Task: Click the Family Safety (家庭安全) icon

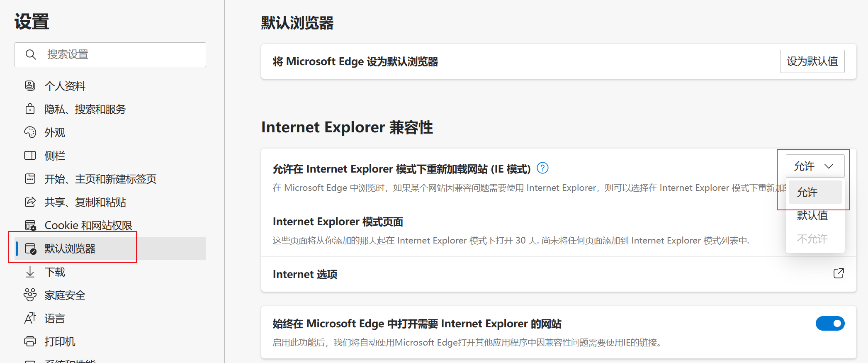Action: tap(30, 295)
